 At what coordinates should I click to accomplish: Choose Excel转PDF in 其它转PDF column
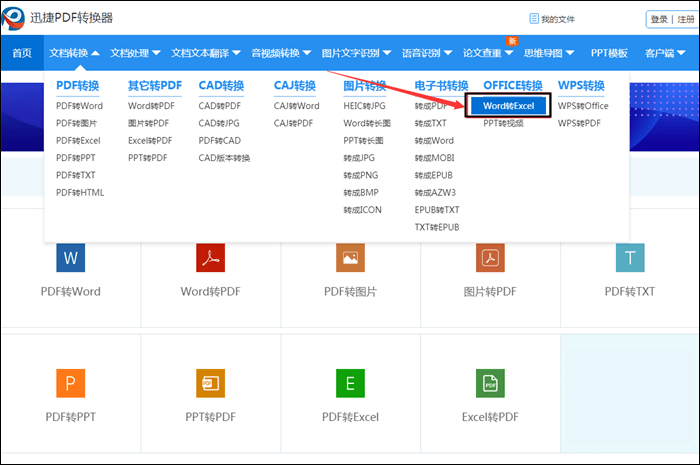tap(150, 141)
